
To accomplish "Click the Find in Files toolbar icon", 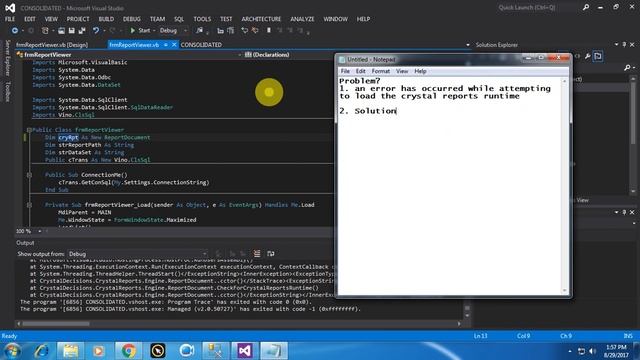I will pos(200,31).
